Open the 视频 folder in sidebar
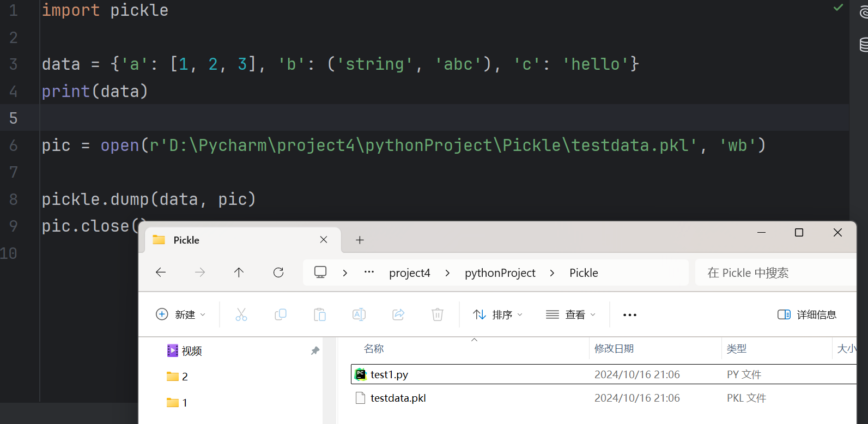The width and height of the screenshot is (868, 424). click(185, 350)
